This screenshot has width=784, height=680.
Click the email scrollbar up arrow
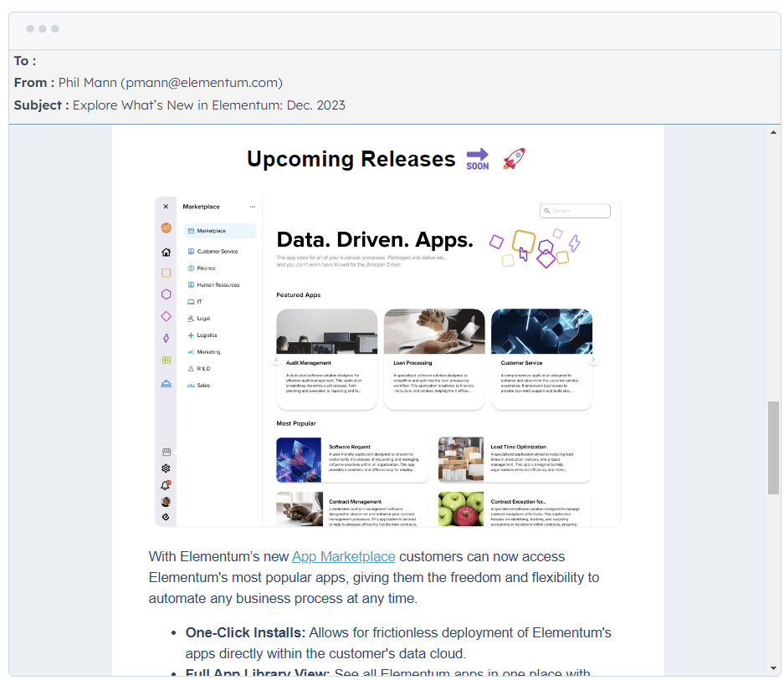tap(773, 132)
